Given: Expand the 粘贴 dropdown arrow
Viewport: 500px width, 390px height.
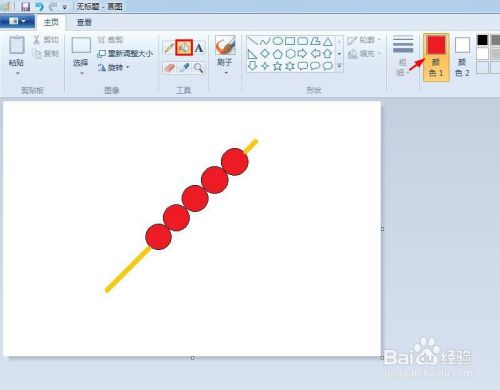Looking at the screenshot, I should click(x=17, y=73).
